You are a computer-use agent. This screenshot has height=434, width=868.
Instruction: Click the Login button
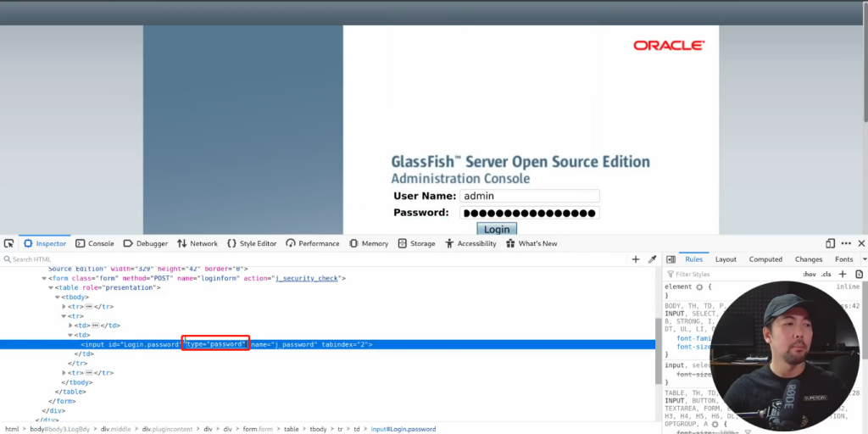coord(497,229)
